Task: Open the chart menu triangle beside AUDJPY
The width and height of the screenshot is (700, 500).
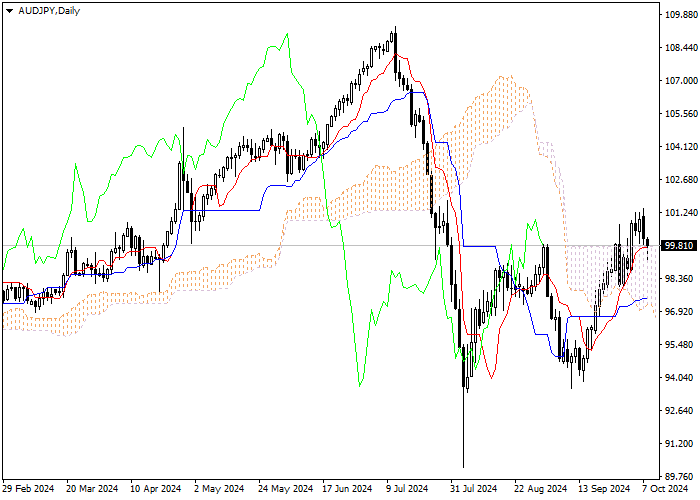Action: click(x=9, y=11)
